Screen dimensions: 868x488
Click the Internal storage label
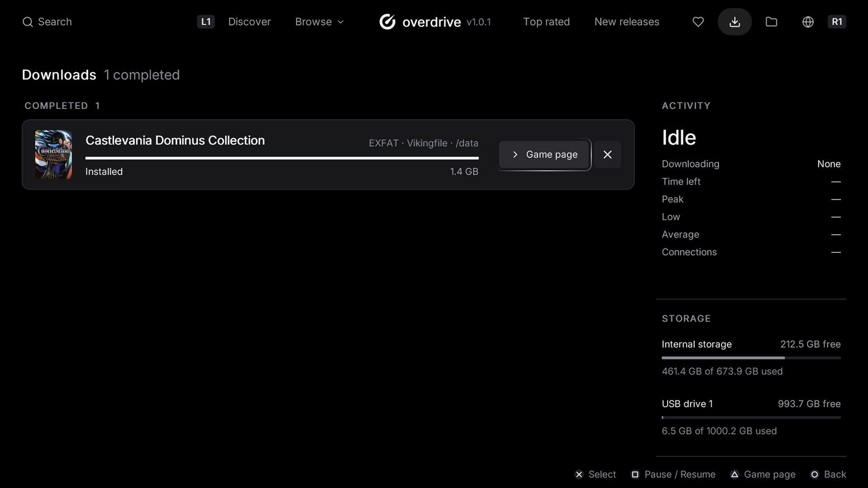tap(697, 344)
